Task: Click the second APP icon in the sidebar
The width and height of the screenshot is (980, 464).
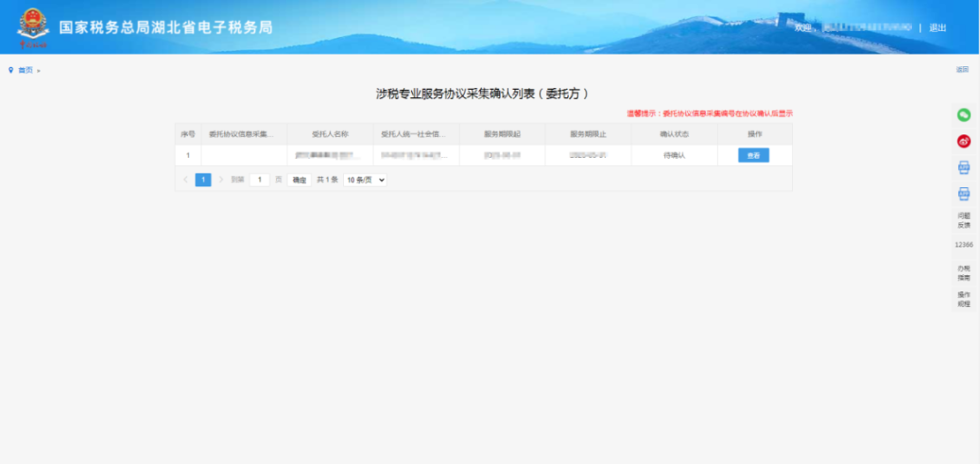Action: [x=964, y=193]
